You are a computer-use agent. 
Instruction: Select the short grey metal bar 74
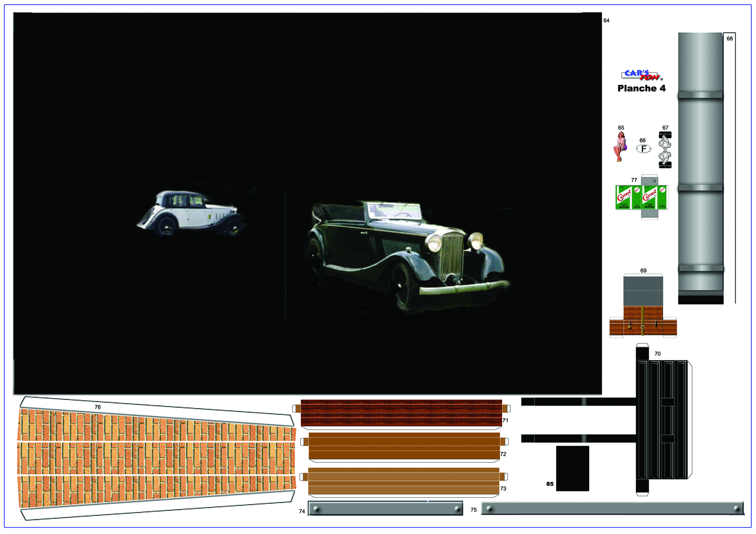(386, 509)
